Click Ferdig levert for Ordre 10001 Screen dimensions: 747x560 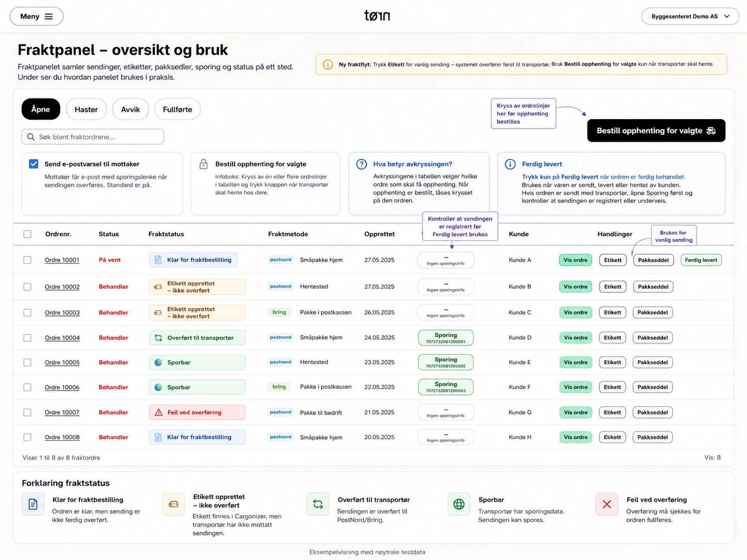[x=701, y=260]
